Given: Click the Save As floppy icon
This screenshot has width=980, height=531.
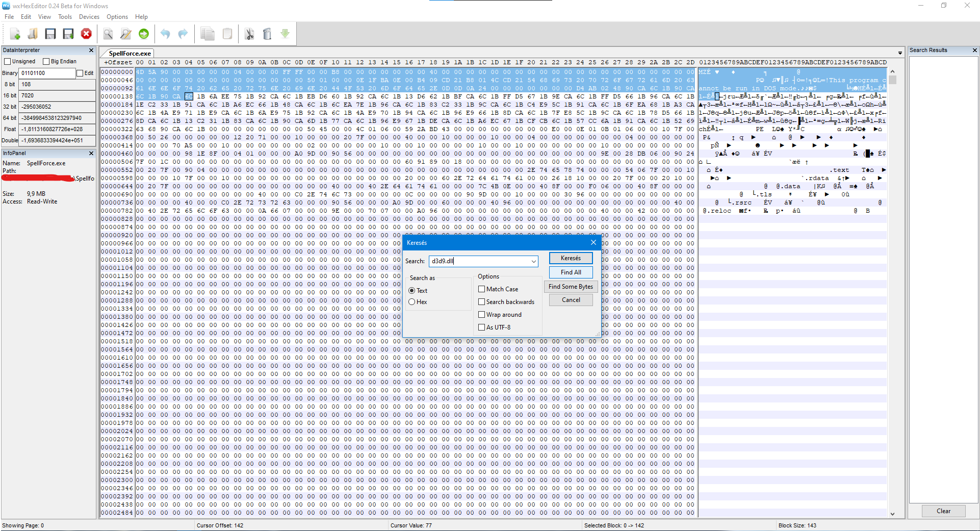Looking at the screenshot, I should click(x=68, y=34).
